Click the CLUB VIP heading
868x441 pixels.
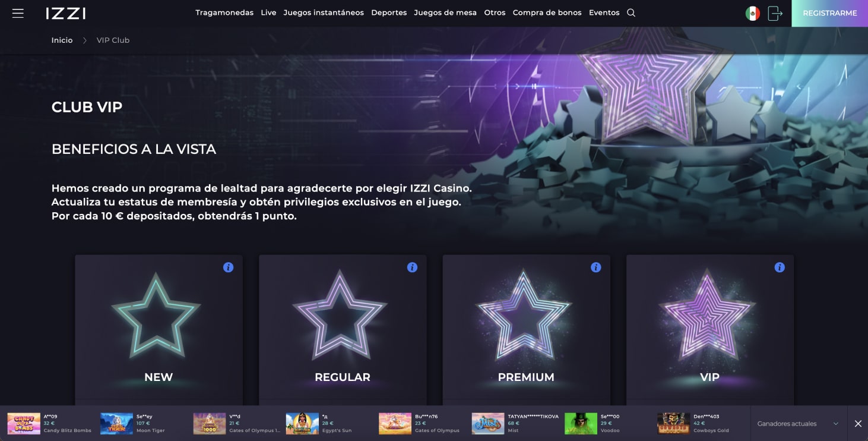tap(87, 107)
